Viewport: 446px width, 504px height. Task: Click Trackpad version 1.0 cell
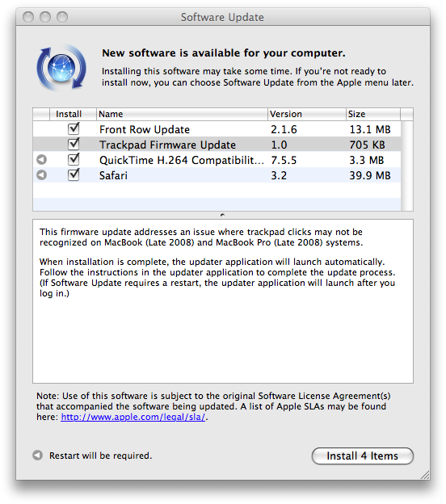pyautogui.click(x=279, y=145)
